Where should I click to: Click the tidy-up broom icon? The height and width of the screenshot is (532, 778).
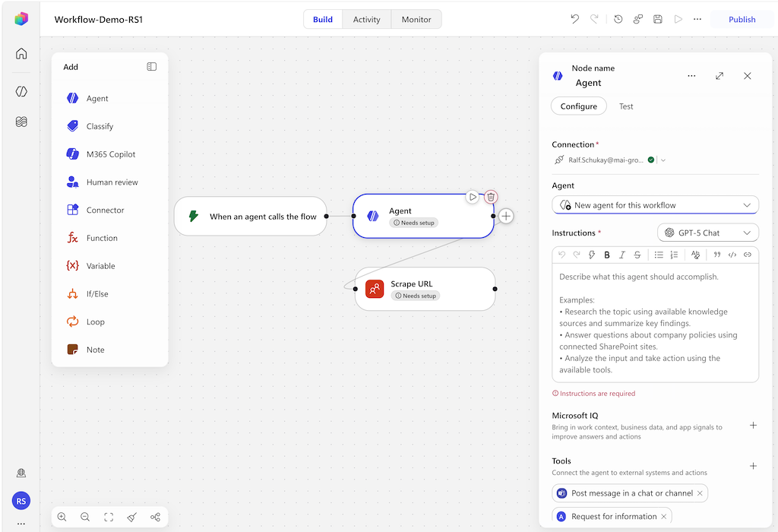pyautogui.click(x=132, y=517)
